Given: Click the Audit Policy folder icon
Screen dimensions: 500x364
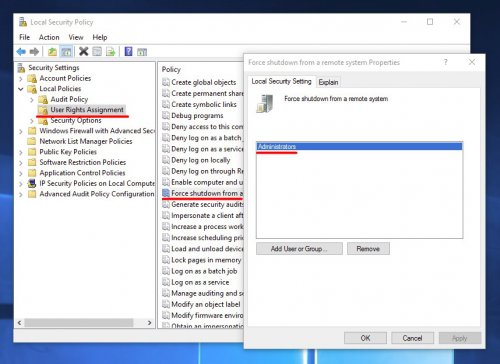Looking at the screenshot, I should pyautogui.click(x=43, y=99).
